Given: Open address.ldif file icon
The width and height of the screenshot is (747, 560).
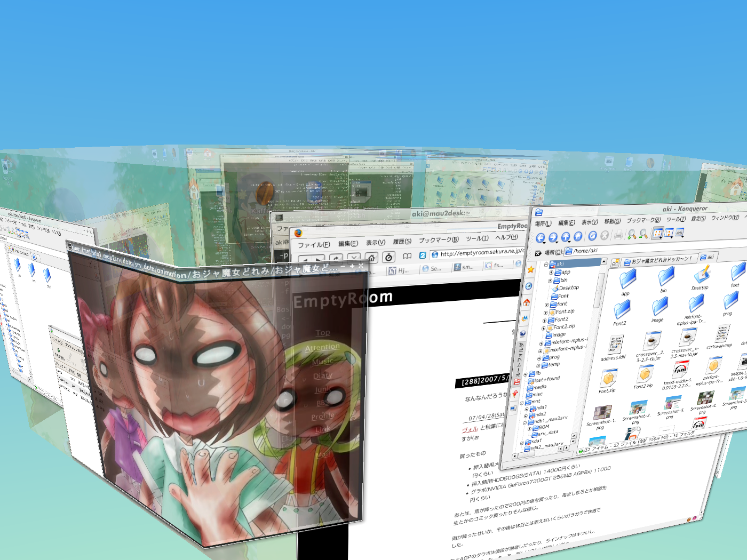Looking at the screenshot, I should [x=615, y=346].
